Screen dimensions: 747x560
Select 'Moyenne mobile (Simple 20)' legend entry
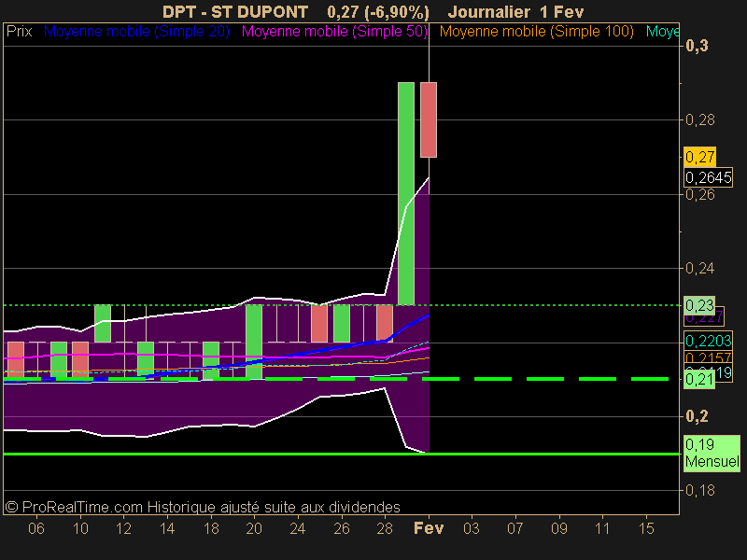(136, 32)
